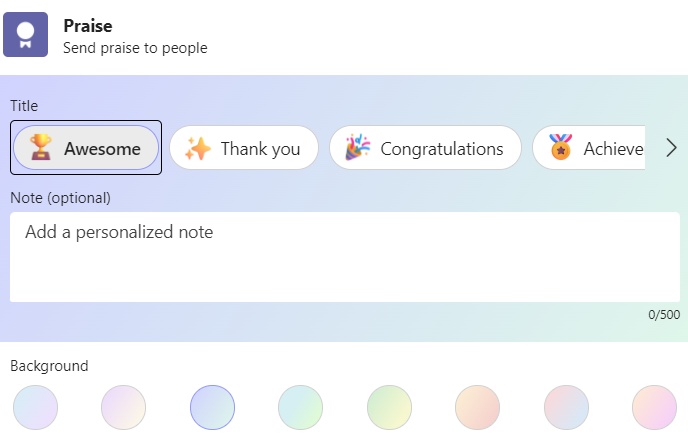Image resolution: width=688 pixels, height=438 pixels.
Task: Select the Achiever title chip
Action: click(589, 148)
